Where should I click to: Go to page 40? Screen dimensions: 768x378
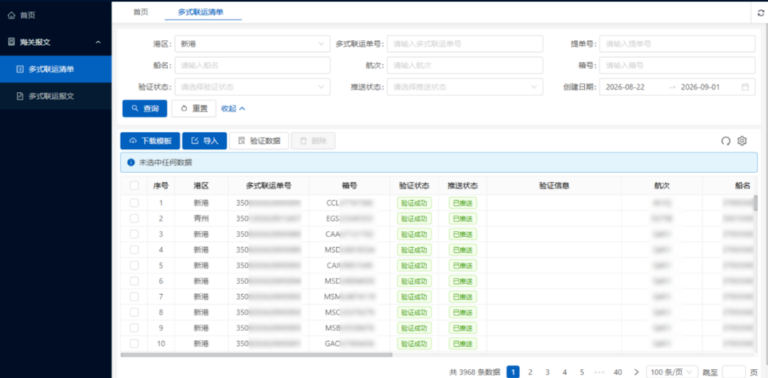point(618,372)
